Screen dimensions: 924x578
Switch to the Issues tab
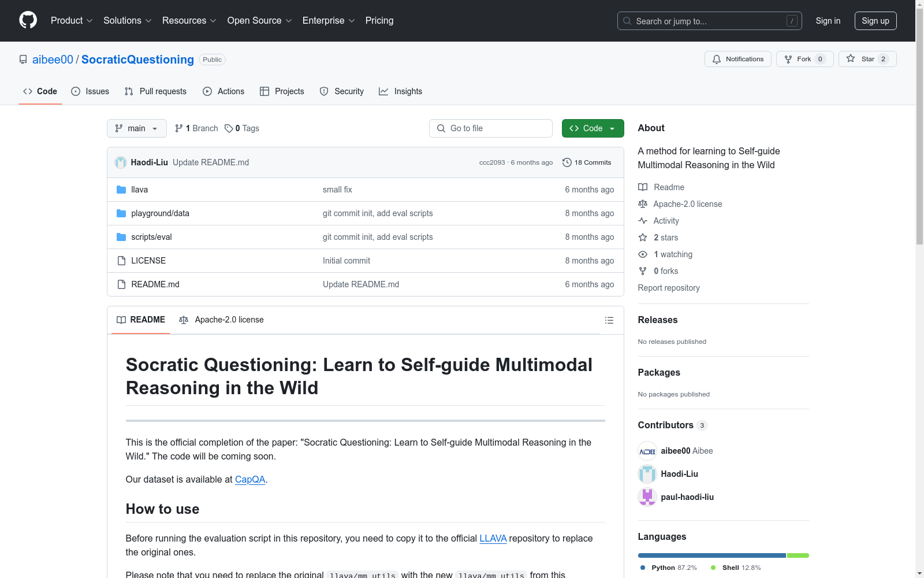pyautogui.click(x=90, y=91)
